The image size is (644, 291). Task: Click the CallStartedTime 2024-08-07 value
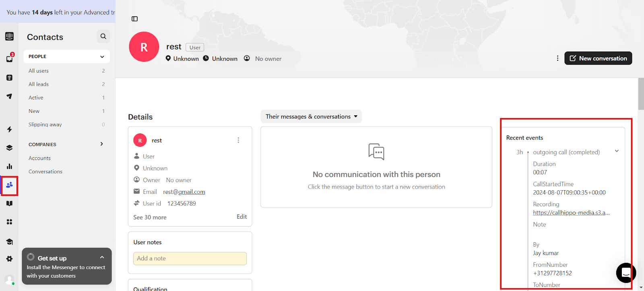pyautogui.click(x=569, y=193)
